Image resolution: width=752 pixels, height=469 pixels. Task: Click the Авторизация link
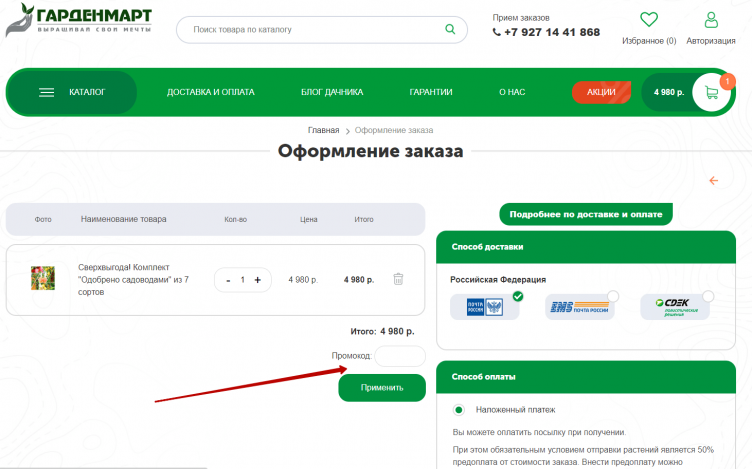click(x=711, y=41)
